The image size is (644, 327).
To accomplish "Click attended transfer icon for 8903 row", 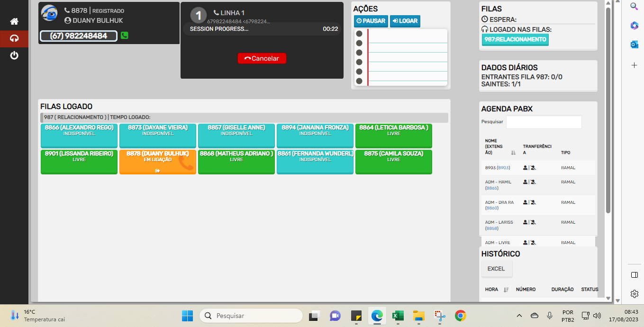I will click(x=526, y=168).
